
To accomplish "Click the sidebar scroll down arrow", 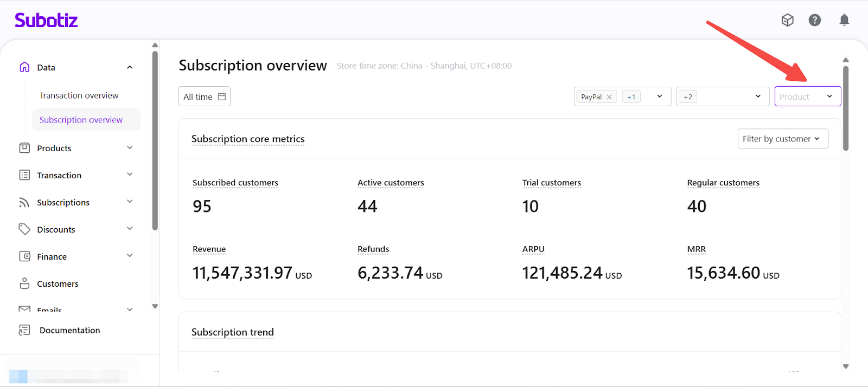I will coord(155,306).
